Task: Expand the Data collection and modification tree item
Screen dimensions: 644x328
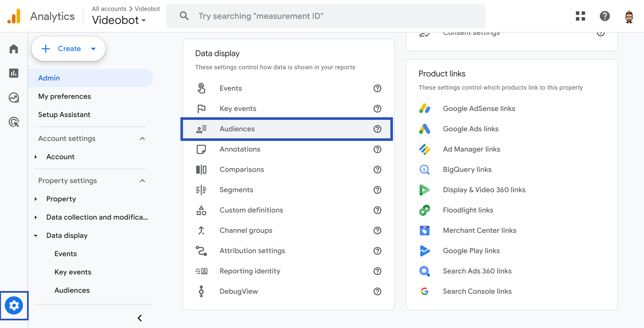Action: tap(36, 217)
